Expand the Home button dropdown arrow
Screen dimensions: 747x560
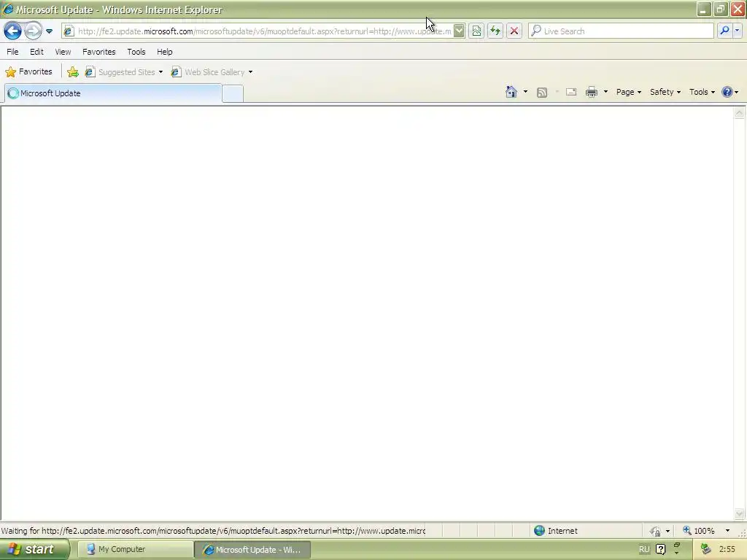tap(525, 92)
